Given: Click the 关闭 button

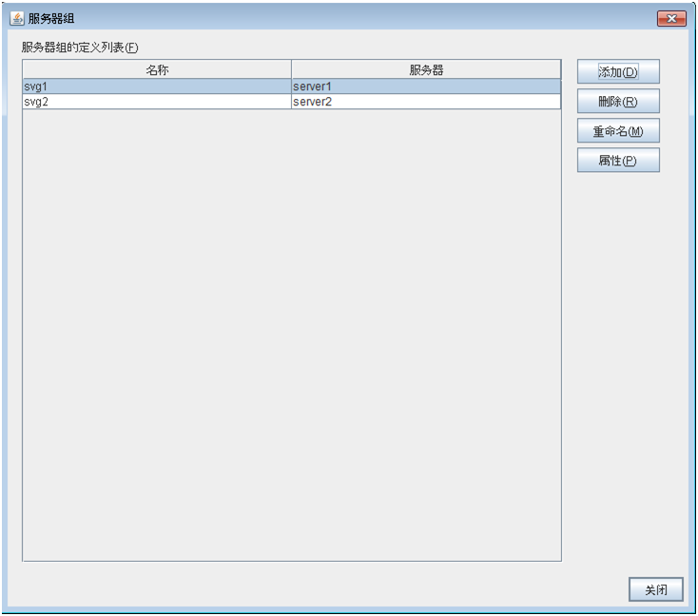Looking at the screenshot, I should (656, 589).
